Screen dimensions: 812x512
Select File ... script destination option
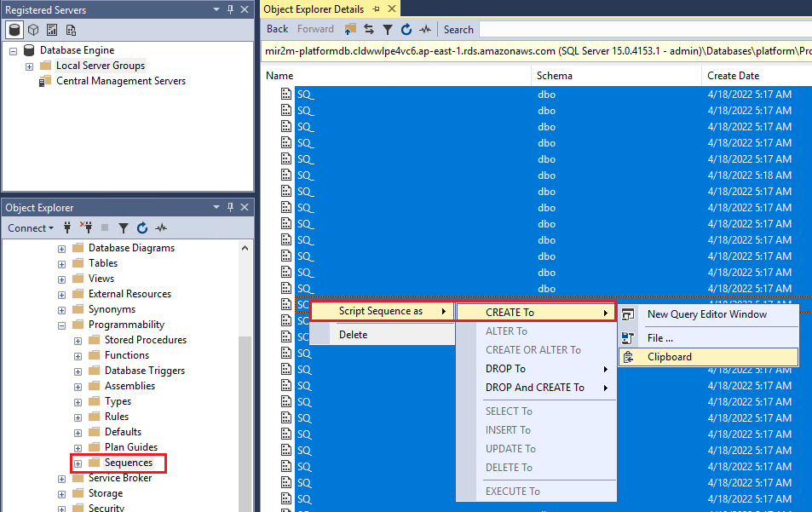708,338
